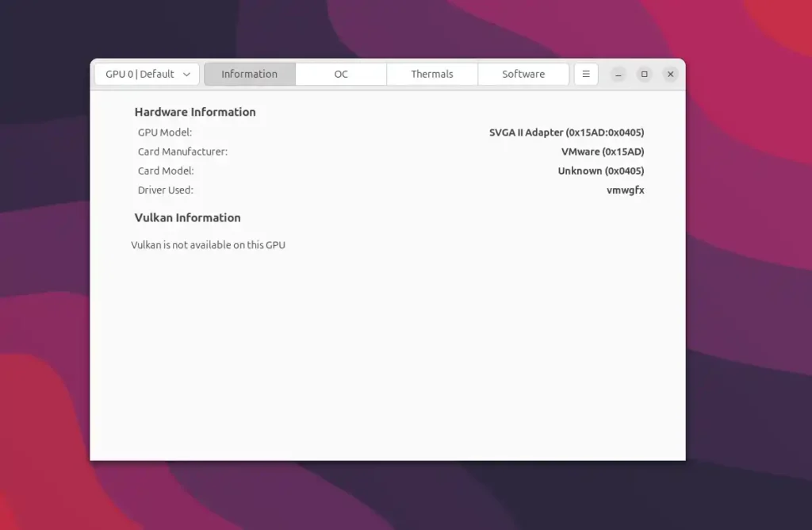The image size is (812, 530).
Task: Go to the Thermals tab
Action: click(x=432, y=74)
